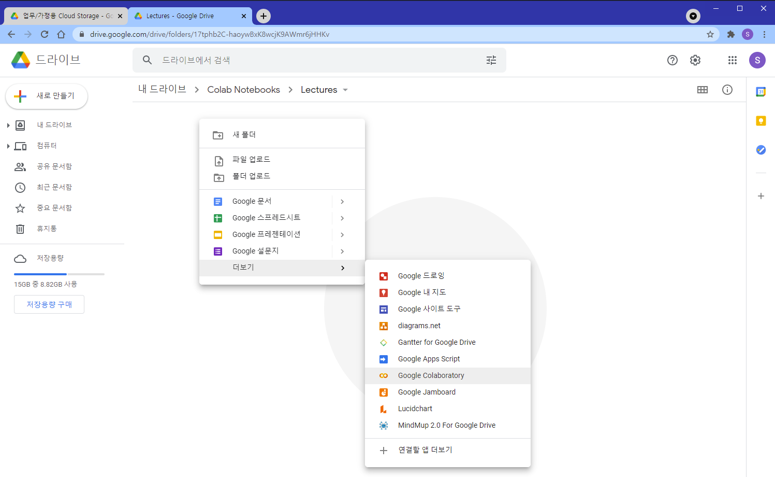Open Google Keep in side panel
Image resolution: width=775 pixels, height=477 pixels.
tap(761, 121)
